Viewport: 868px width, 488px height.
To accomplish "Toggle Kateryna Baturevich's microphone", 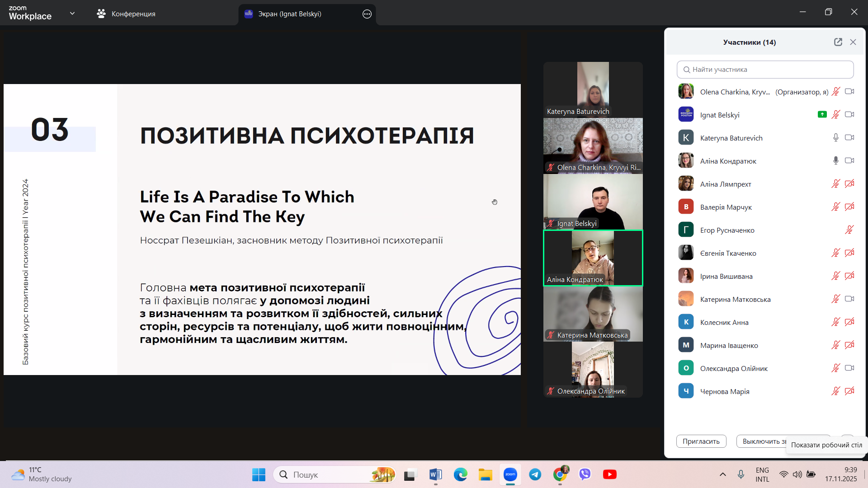I will click(836, 138).
